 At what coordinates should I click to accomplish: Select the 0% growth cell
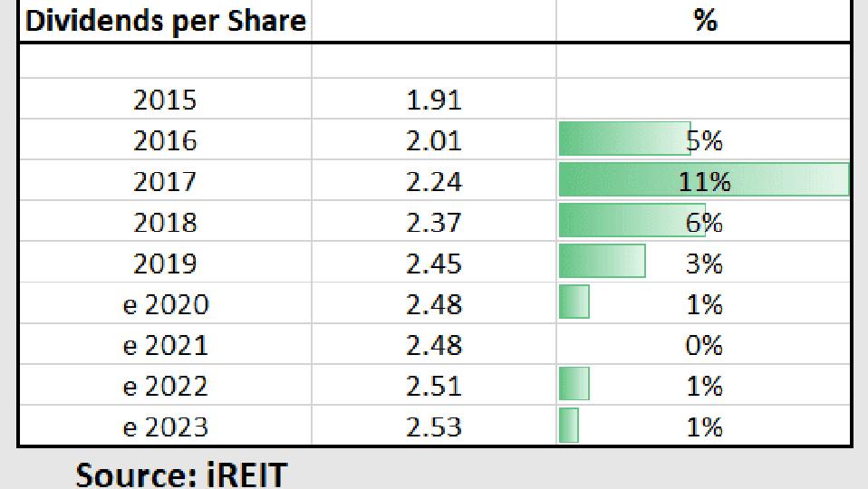[x=703, y=345]
